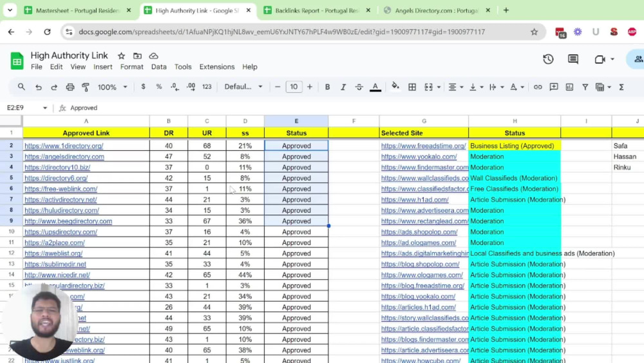The width and height of the screenshot is (644, 363).
Task: Click the font size field
Action: 294,87
